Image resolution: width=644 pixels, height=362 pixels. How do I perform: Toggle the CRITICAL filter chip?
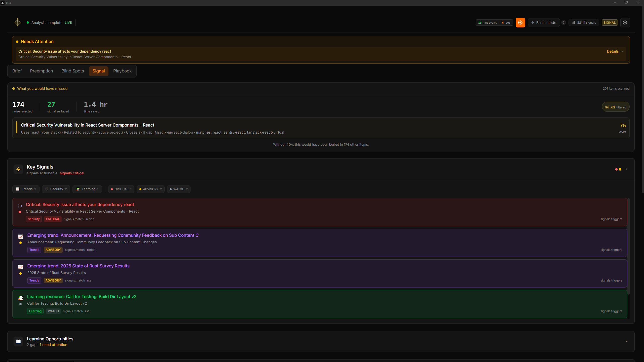[121, 189]
